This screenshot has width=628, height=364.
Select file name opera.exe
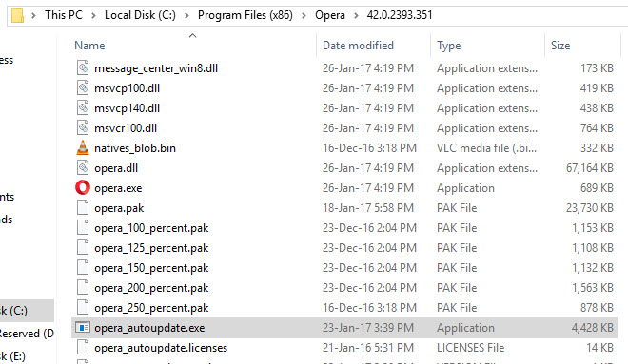[118, 188]
